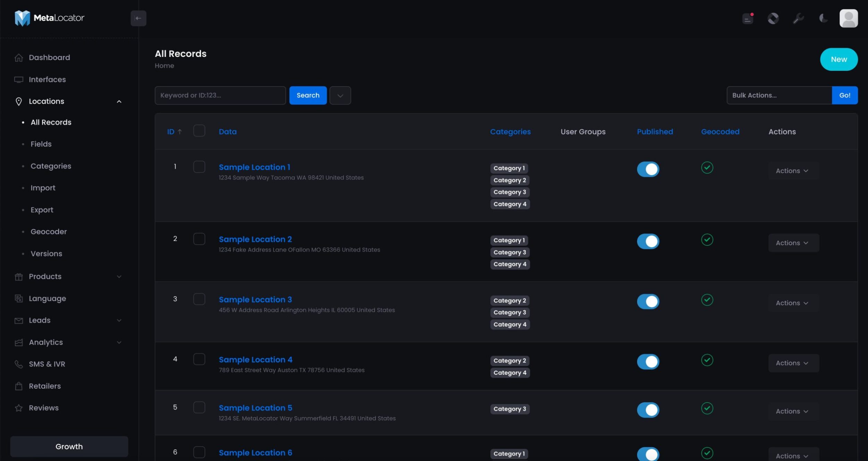Open the Sample Location 1 link
The image size is (868, 461).
click(254, 167)
